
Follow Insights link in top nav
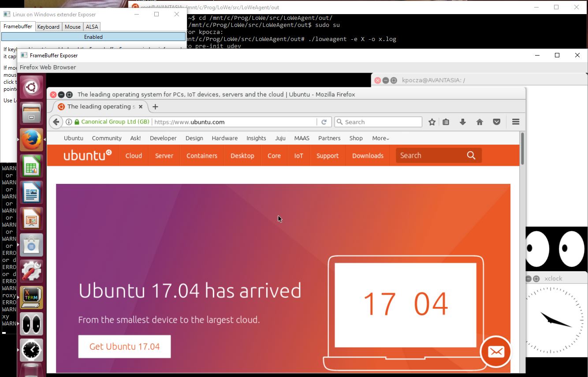(x=256, y=138)
